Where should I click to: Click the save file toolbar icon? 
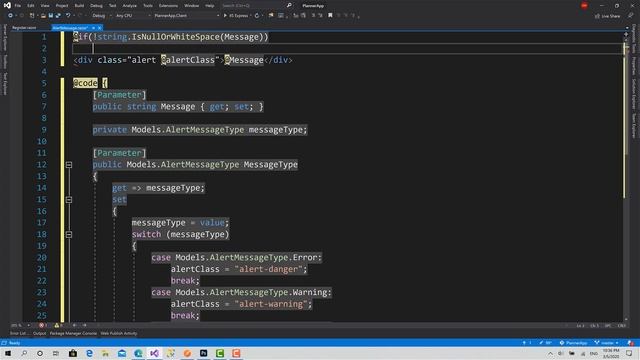(51, 16)
